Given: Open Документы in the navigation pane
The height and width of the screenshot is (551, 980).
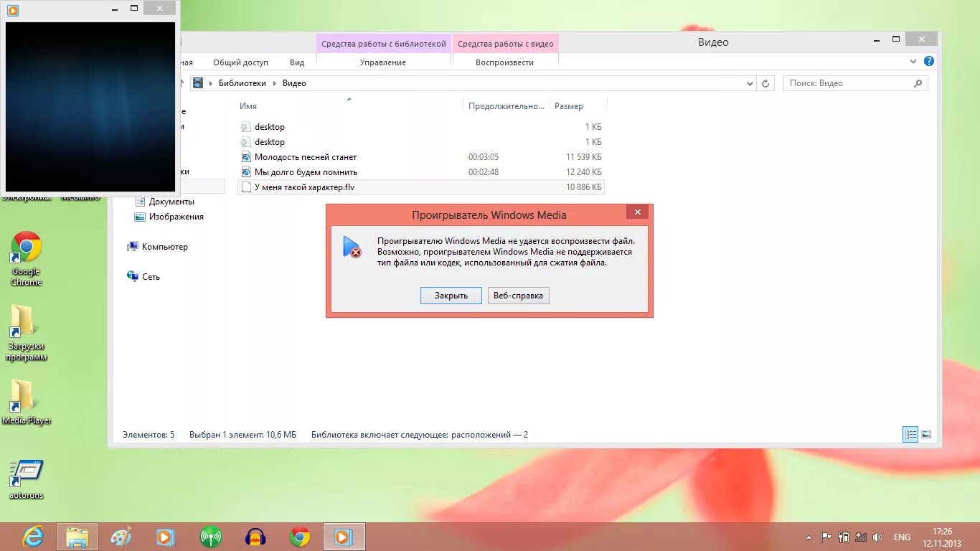Looking at the screenshot, I should 171,202.
